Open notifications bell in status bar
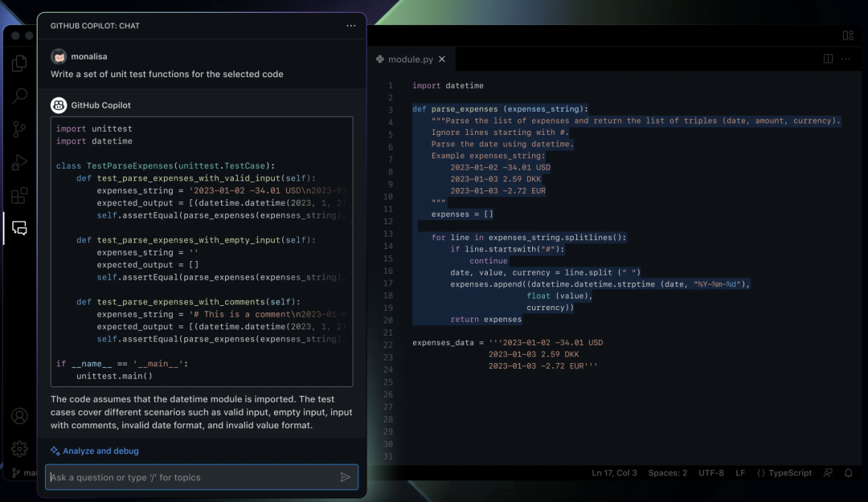 tap(849, 472)
